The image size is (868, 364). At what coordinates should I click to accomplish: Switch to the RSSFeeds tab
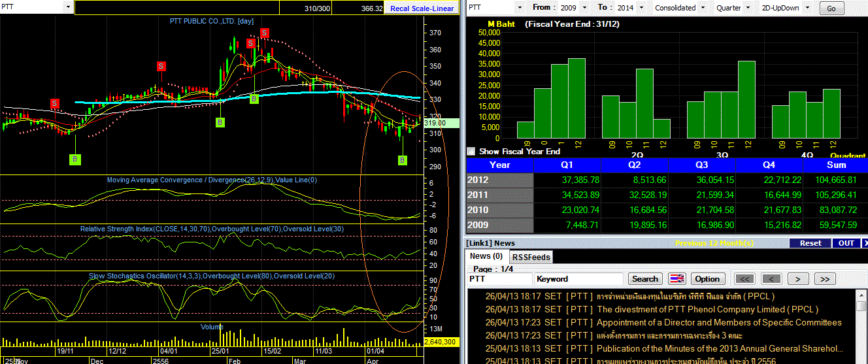[531, 257]
